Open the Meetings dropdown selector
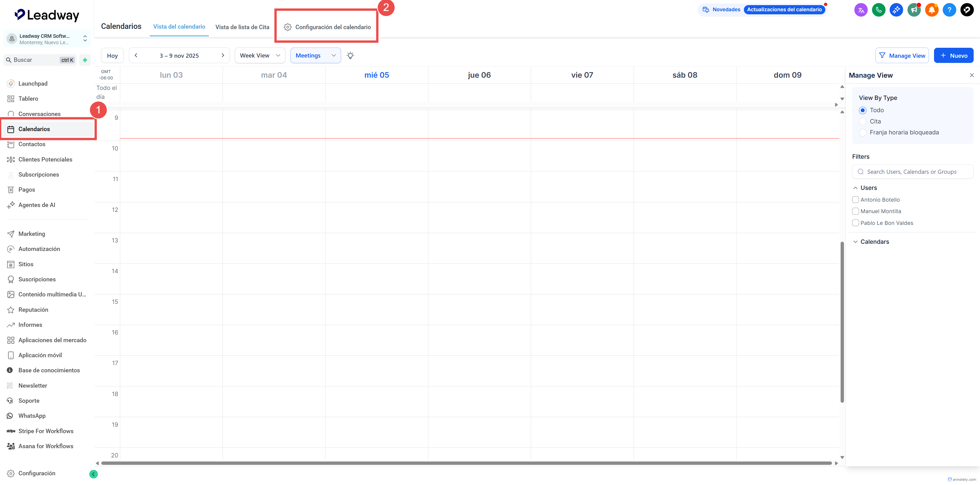The width and height of the screenshot is (980, 485). pos(315,56)
